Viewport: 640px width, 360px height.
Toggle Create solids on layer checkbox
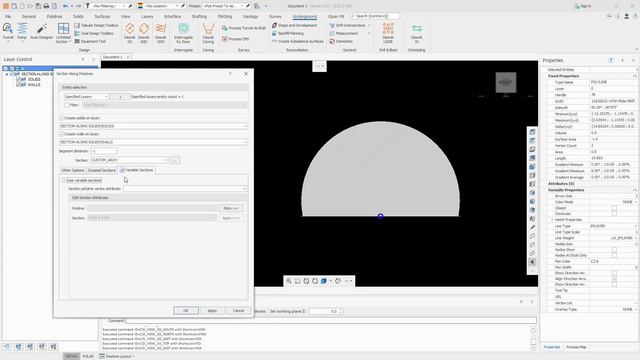(61, 118)
